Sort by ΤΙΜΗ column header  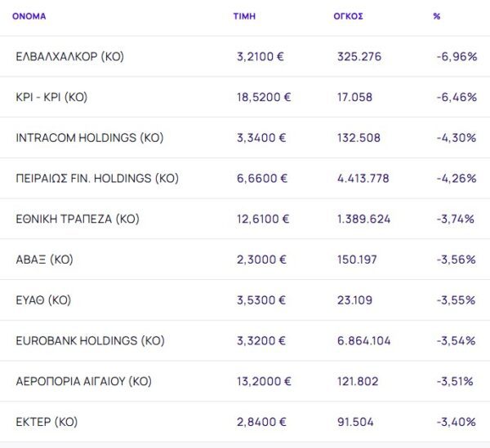(244, 16)
